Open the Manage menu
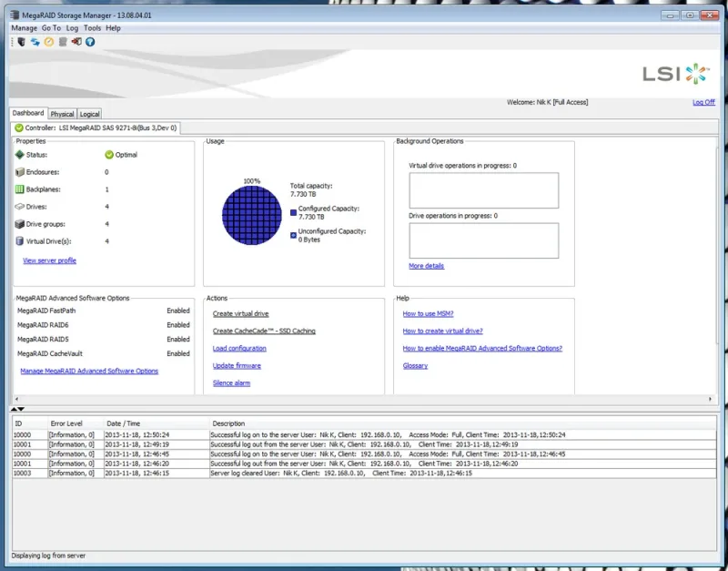 [x=25, y=28]
